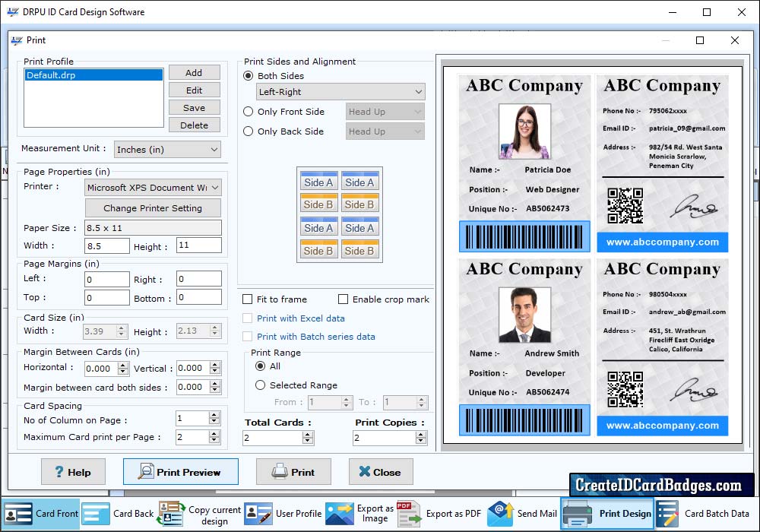Viewport: 760px width, 532px height.
Task: Open the Card Front view icon
Action: (x=18, y=514)
